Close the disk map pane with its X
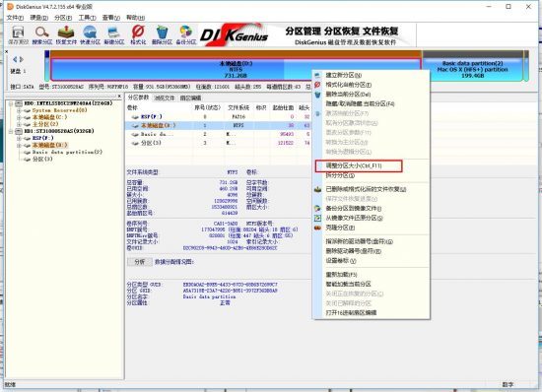Screen dimensions: 542x392 pos(6,52)
